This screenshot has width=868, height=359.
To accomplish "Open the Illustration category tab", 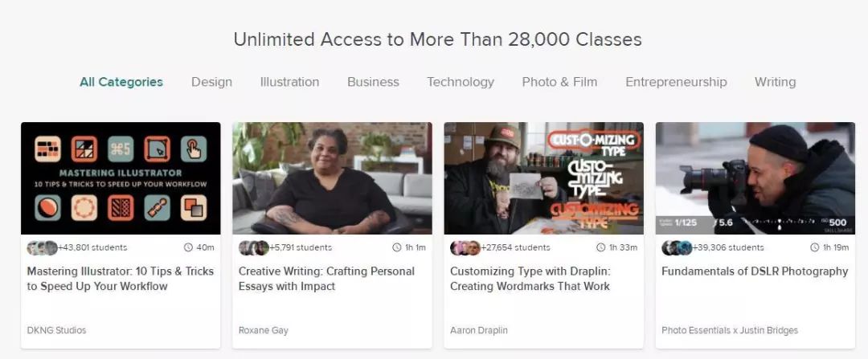I will (289, 82).
